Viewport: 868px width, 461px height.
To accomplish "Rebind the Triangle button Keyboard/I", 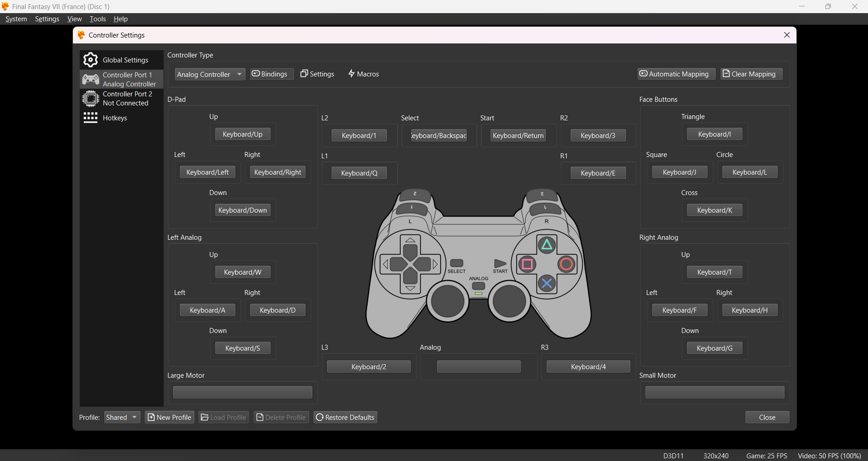I will tap(714, 134).
